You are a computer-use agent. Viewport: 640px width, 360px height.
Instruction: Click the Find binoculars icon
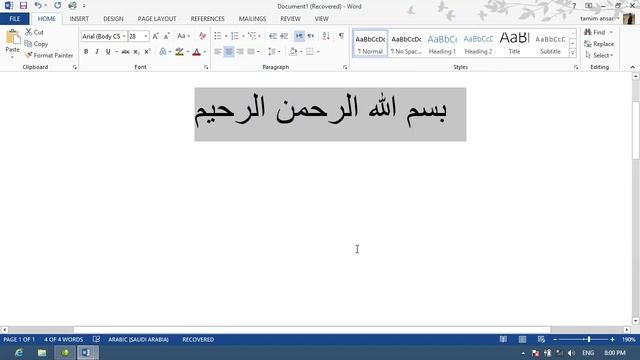[x=588, y=32]
